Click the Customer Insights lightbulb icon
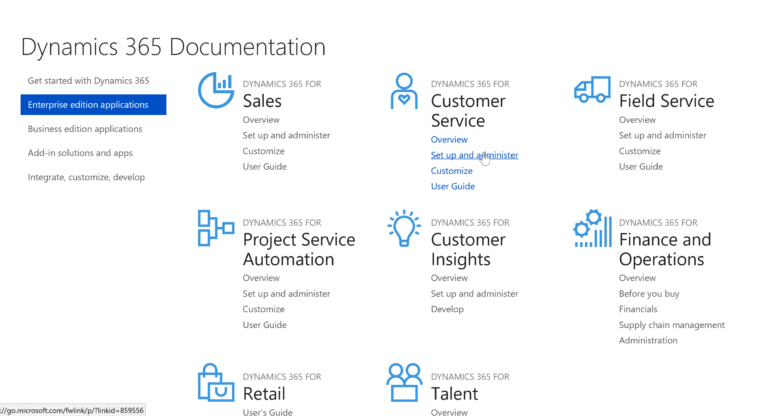The width and height of the screenshot is (768, 416). tap(404, 228)
